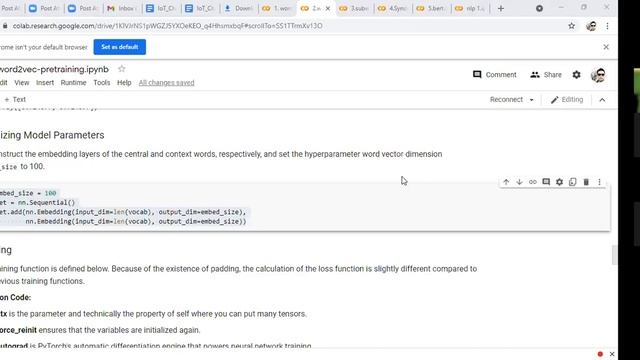Switch to the nlp Colab tab
The image size is (640, 360).
[x=470, y=8]
